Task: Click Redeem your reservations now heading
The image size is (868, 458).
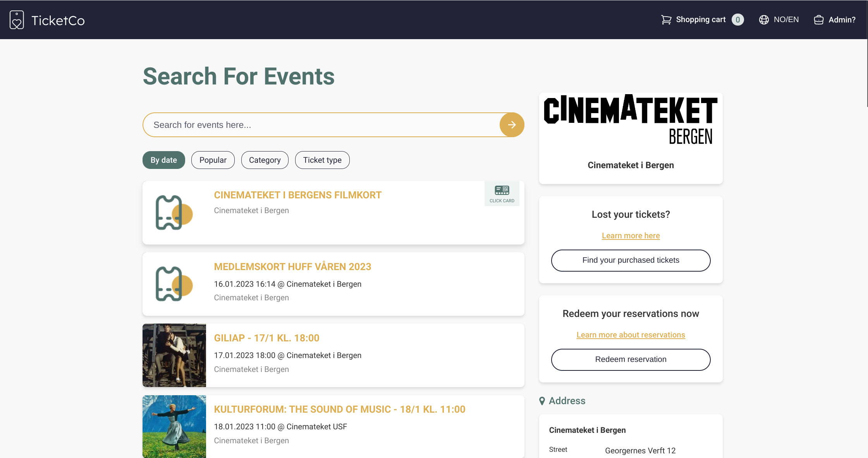Action: [631, 313]
